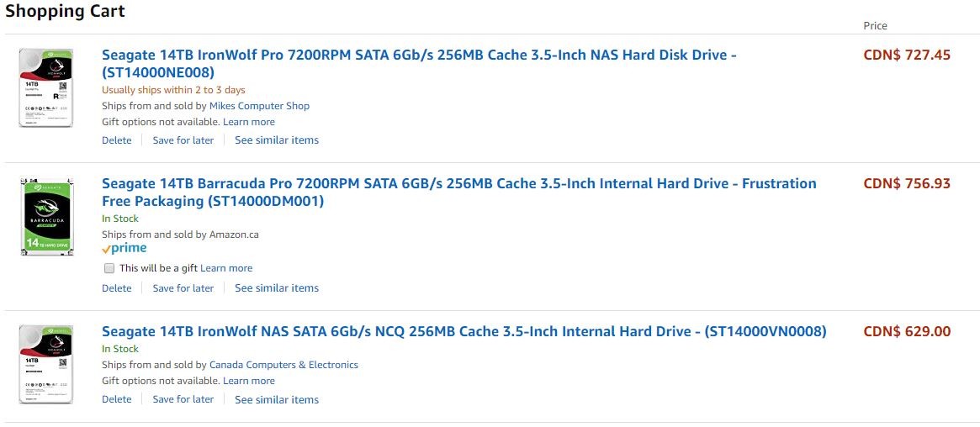Check the 'This will be a gift' checkbox
The width and height of the screenshot is (980, 427).
(x=109, y=268)
